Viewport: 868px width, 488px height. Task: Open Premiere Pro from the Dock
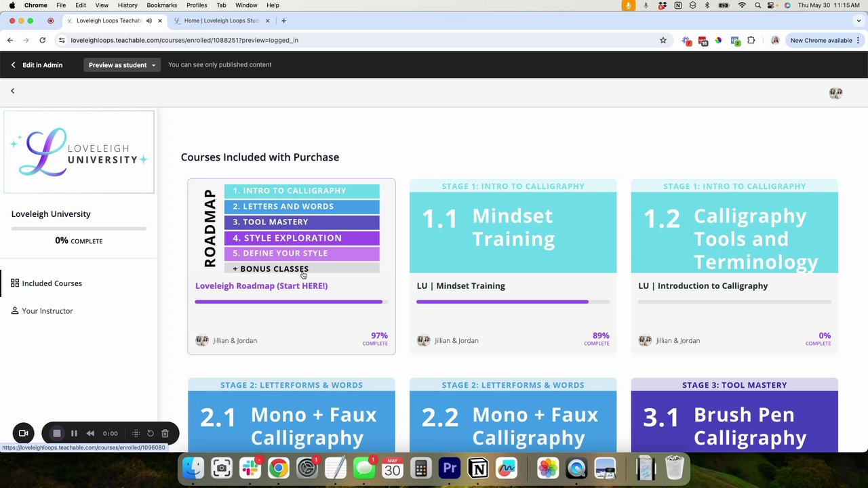click(x=450, y=468)
